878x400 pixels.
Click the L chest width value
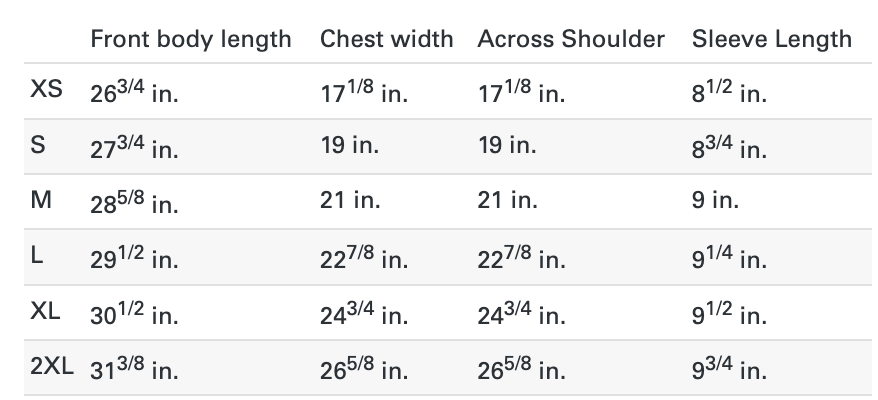click(x=364, y=257)
